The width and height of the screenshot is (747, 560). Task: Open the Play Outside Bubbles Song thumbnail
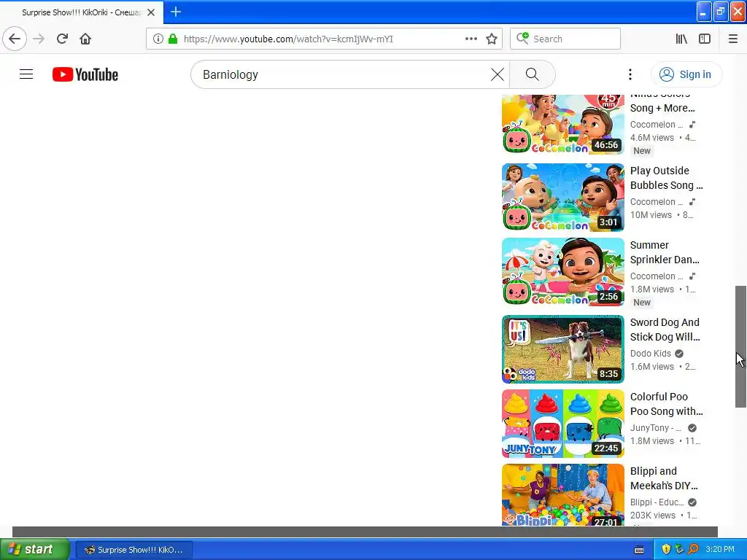pyautogui.click(x=562, y=198)
